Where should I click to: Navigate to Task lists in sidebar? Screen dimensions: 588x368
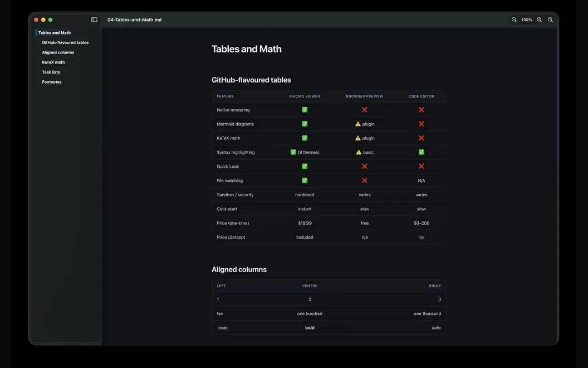click(x=51, y=72)
